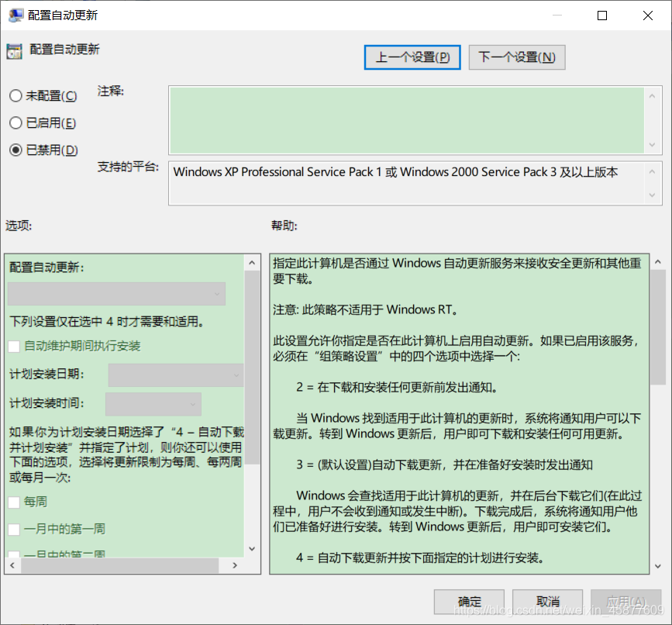Click options panel horizontal scroll-left arrow
This screenshot has height=625, width=672.
coord(12,565)
